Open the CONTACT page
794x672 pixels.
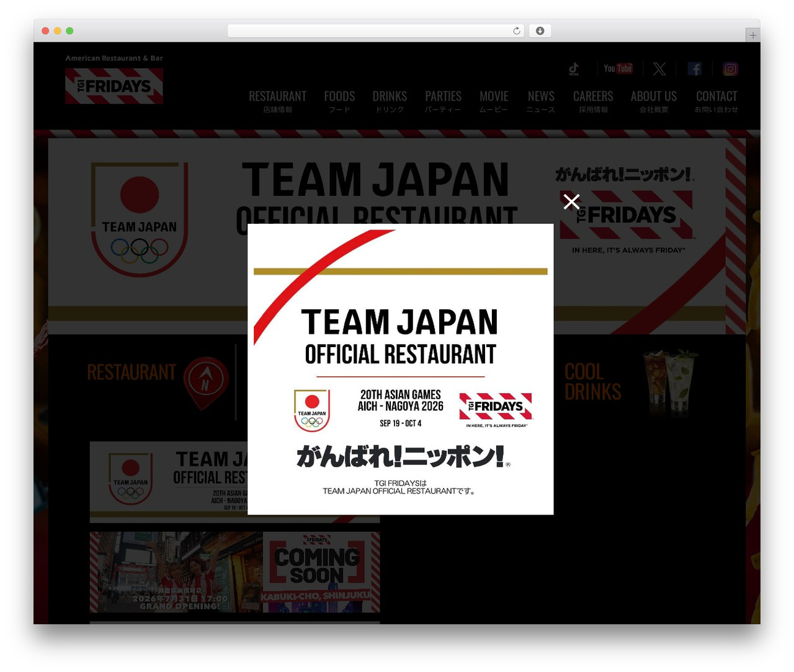click(x=716, y=101)
